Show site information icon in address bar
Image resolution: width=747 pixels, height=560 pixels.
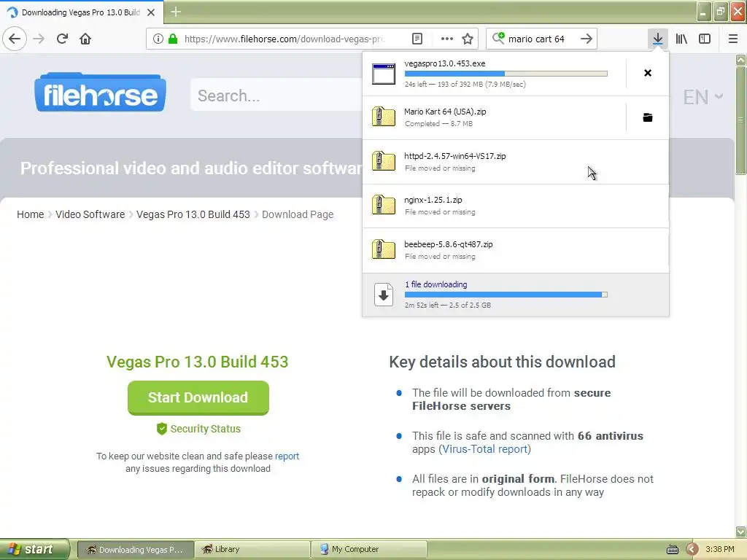158,39
